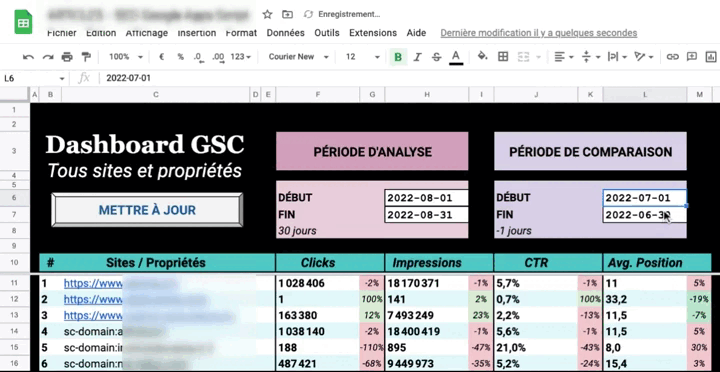Apply Euro currency format

(162, 57)
